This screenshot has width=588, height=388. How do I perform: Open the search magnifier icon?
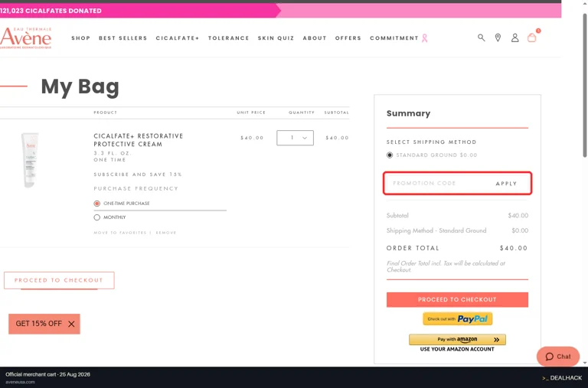[x=481, y=37]
